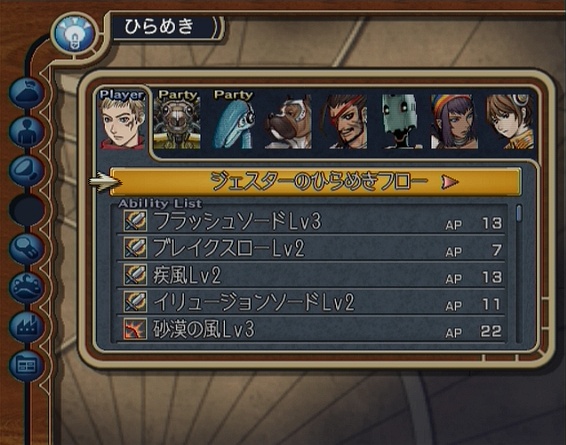Expand ジェスターのひらめきフロー arrow
Screen dimensions: 566x445
pos(450,182)
